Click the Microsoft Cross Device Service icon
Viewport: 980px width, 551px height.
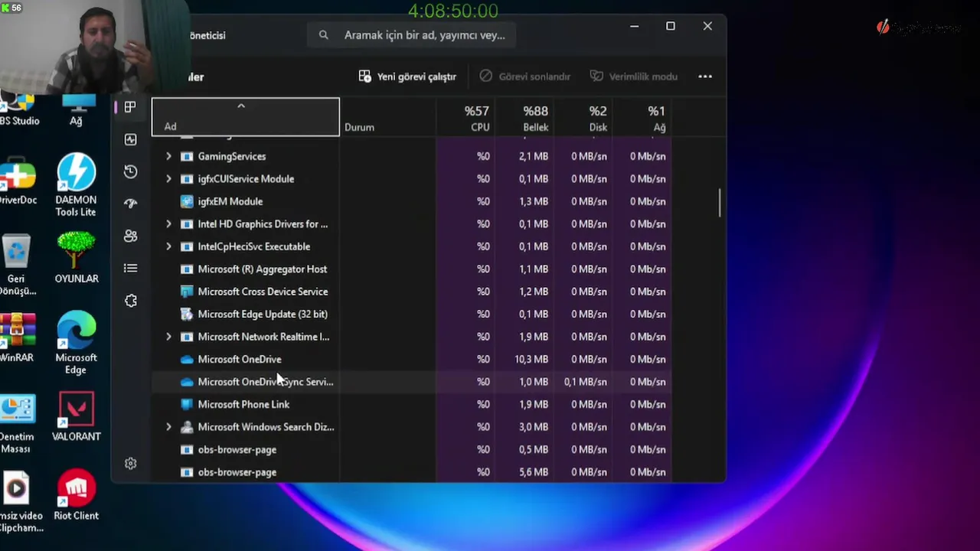click(x=187, y=292)
